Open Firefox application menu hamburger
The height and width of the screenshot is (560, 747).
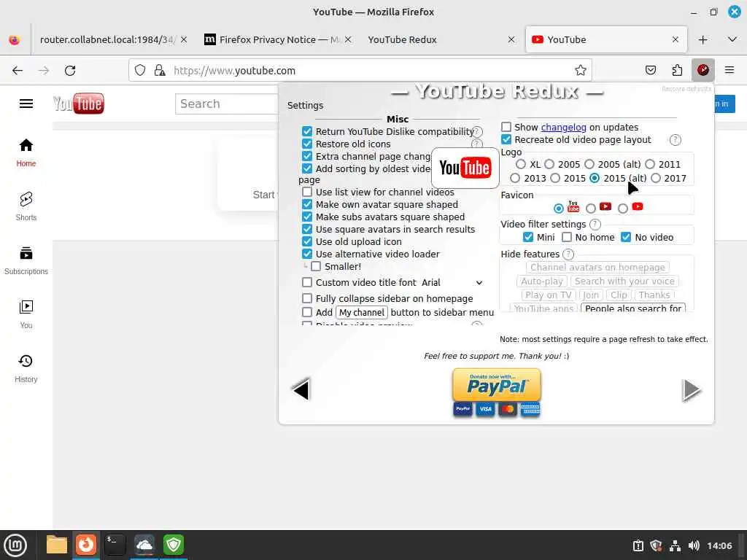[729, 71]
